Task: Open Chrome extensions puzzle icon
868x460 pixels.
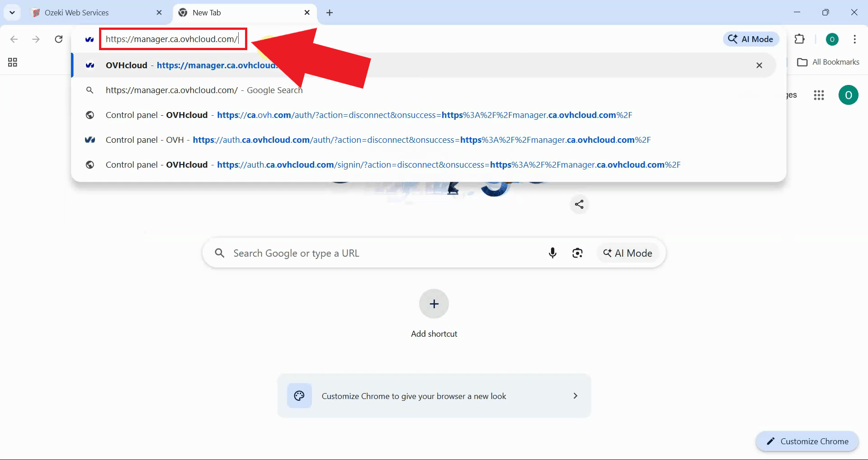Action: click(800, 39)
